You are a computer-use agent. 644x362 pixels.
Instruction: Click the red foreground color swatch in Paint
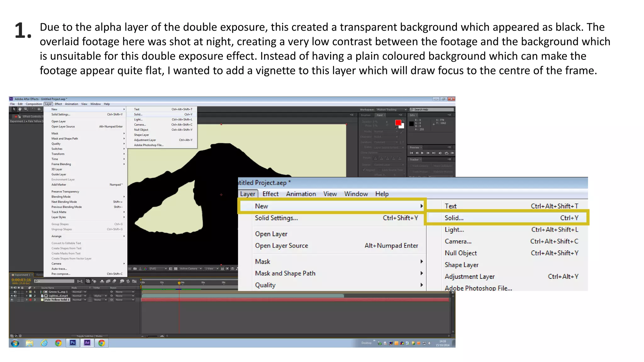[x=398, y=123]
